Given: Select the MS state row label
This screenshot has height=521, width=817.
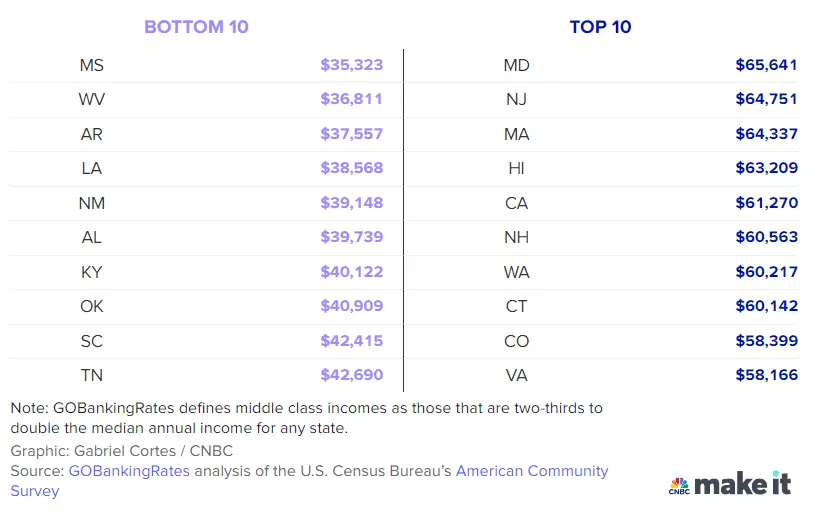Looking at the screenshot, I should [x=91, y=65].
